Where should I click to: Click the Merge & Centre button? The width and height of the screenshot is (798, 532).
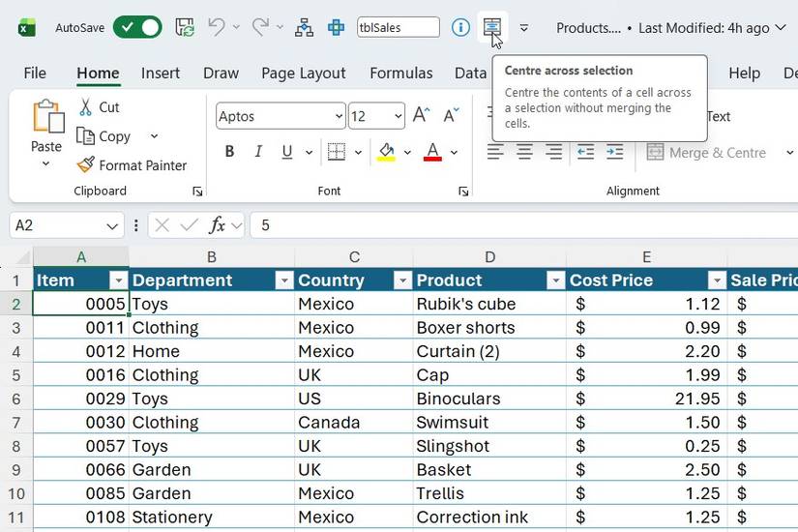pyautogui.click(x=706, y=152)
